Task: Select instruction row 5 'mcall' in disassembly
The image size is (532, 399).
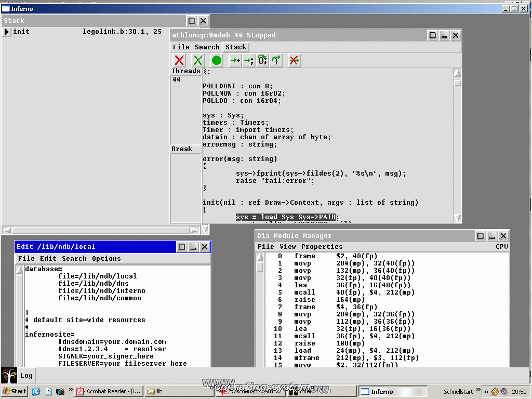Action: [x=346, y=292]
